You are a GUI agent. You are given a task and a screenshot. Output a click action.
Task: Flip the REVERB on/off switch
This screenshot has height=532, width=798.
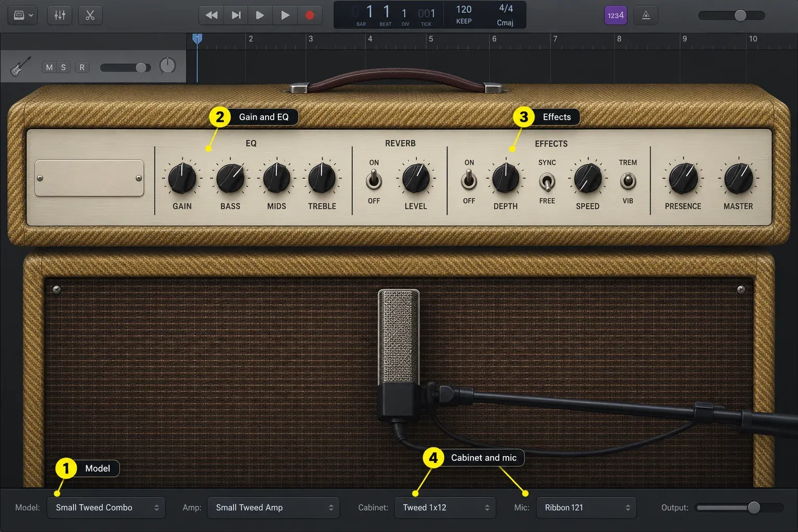(374, 181)
